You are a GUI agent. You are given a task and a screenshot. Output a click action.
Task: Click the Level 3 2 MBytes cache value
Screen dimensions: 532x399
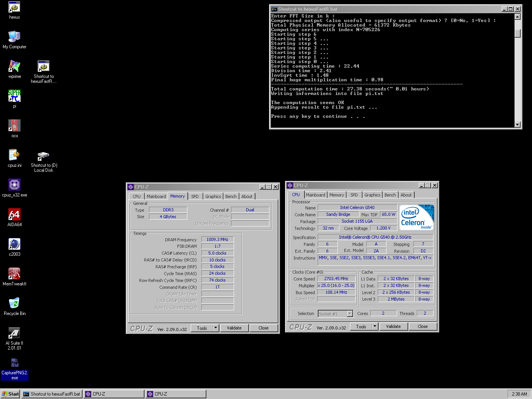[x=396, y=299]
